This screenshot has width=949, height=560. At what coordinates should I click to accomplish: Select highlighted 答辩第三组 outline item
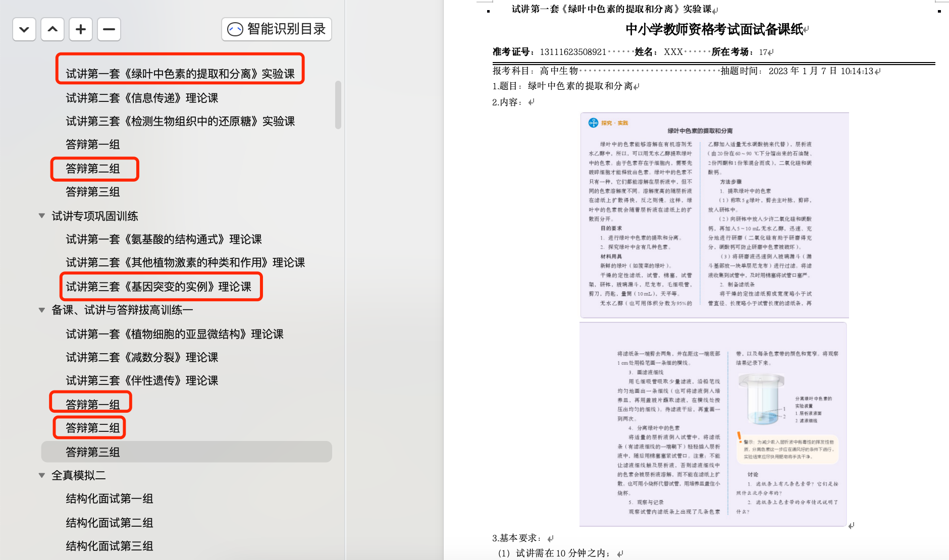(93, 452)
